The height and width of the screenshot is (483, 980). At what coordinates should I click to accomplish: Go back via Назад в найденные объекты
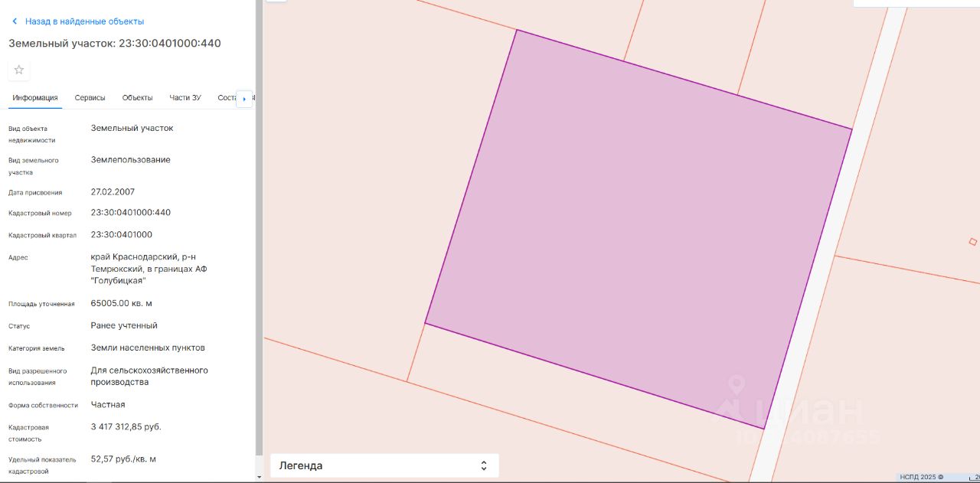pyautogui.click(x=84, y=21)
